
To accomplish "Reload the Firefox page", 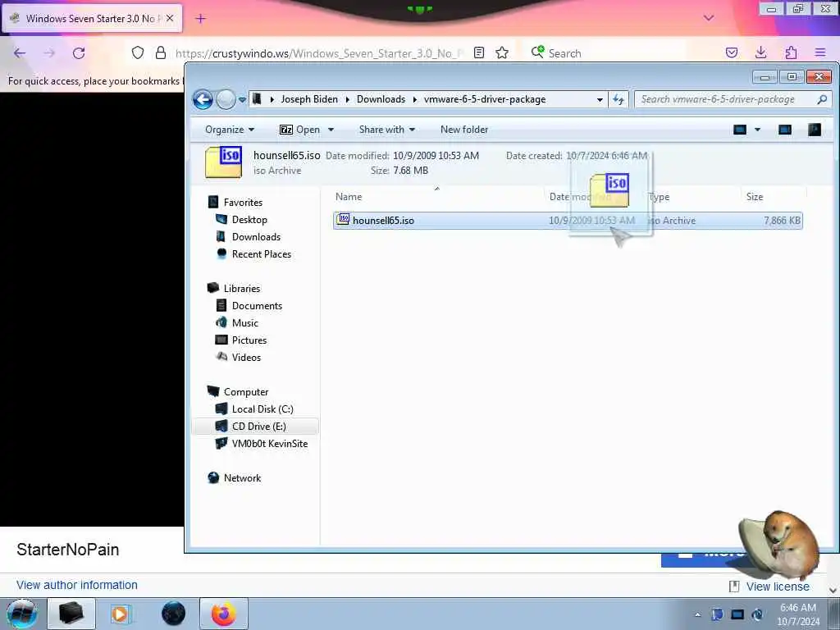I will click(79, 53).
